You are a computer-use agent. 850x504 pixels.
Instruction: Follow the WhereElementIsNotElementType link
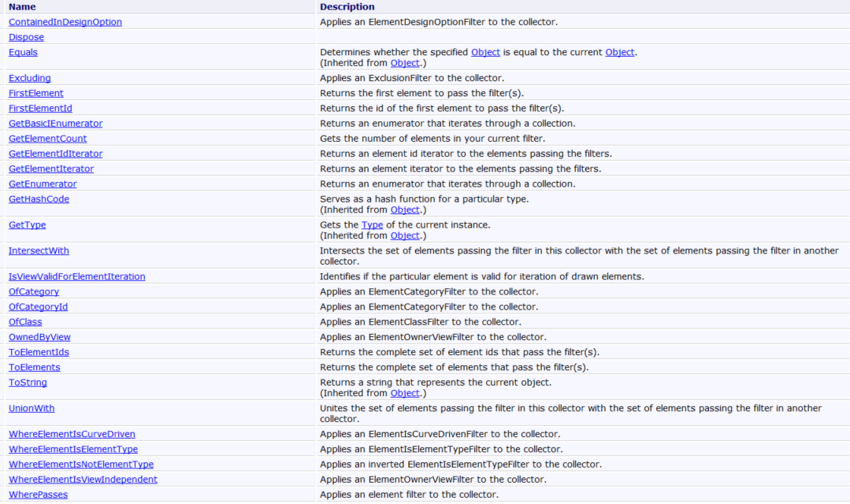(x=81, y=465)
